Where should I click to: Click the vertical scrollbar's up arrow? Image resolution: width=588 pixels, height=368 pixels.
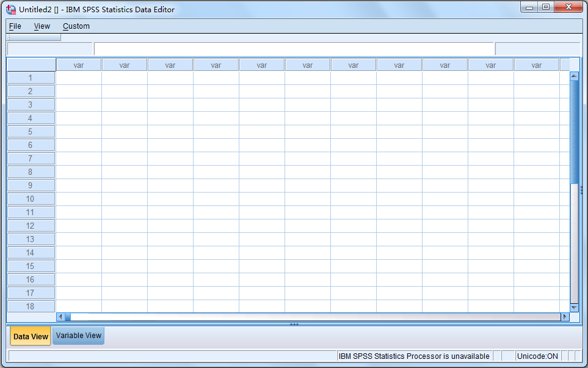coord(573,75)
